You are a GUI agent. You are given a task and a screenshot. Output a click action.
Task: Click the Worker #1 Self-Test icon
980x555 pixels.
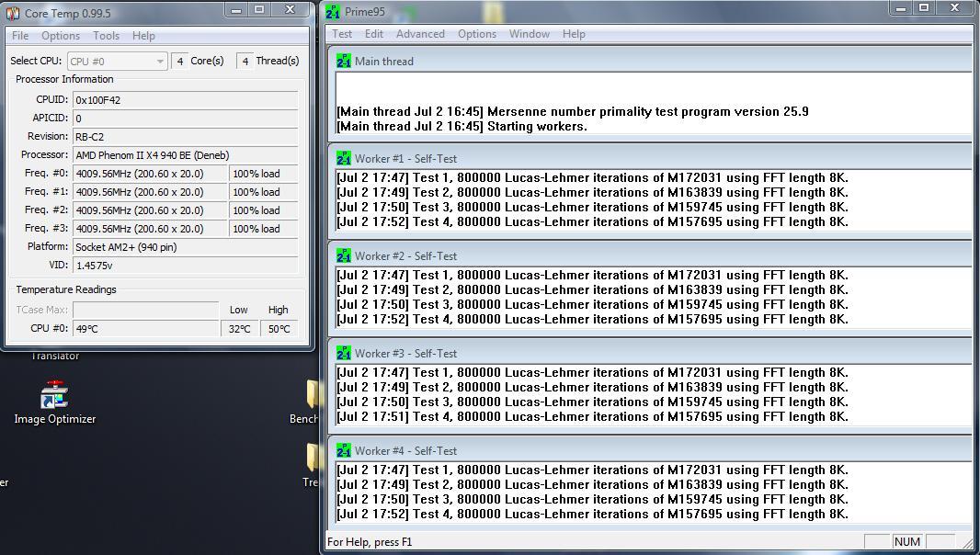(344, 158)
